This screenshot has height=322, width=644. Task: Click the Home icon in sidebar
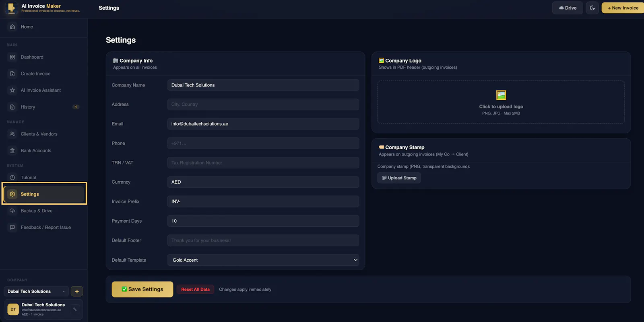point(12,27)
